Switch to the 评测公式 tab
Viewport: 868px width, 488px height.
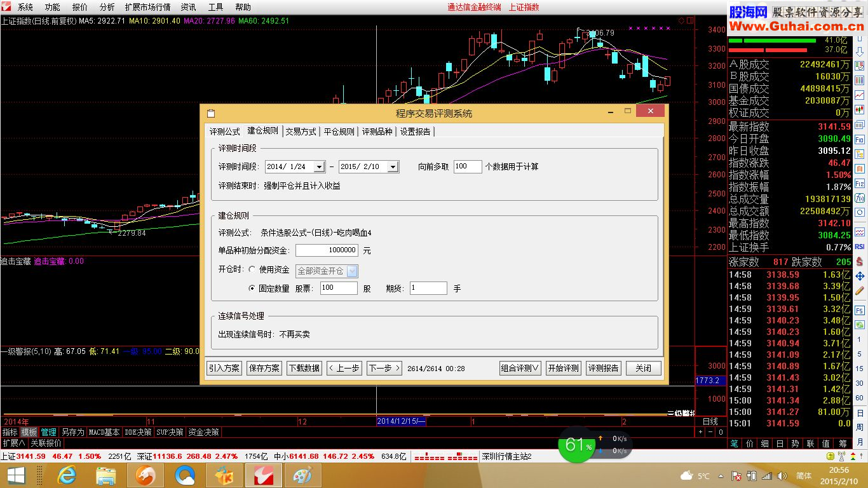point(225,132)
